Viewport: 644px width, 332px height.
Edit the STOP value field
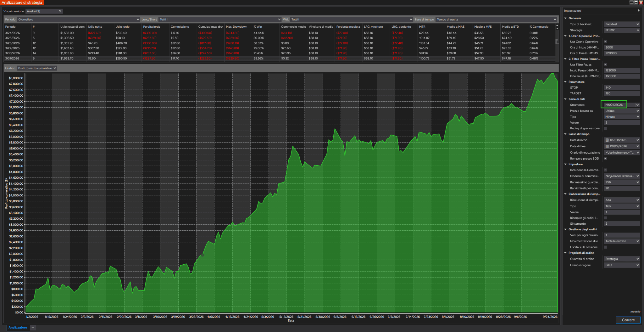(x=622, y=88)
